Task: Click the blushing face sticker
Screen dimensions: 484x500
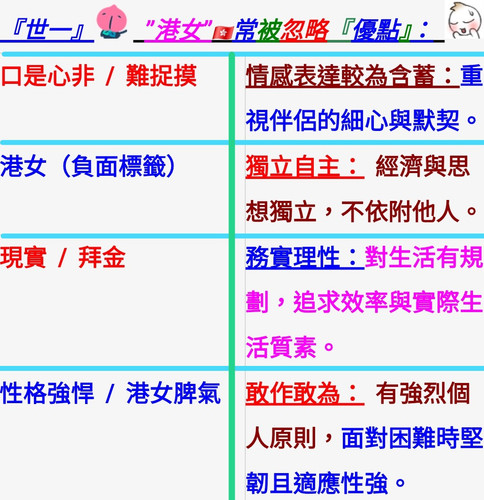Action: [465, 20]
